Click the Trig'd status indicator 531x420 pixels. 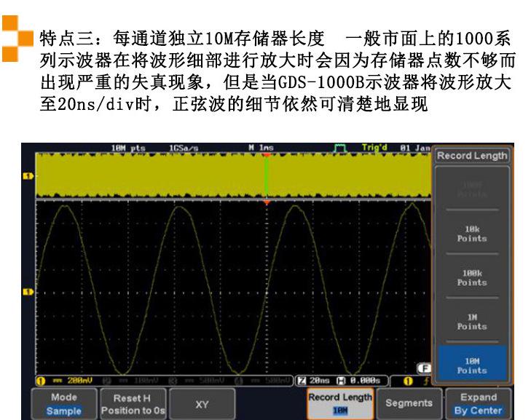tap(374, 148)
